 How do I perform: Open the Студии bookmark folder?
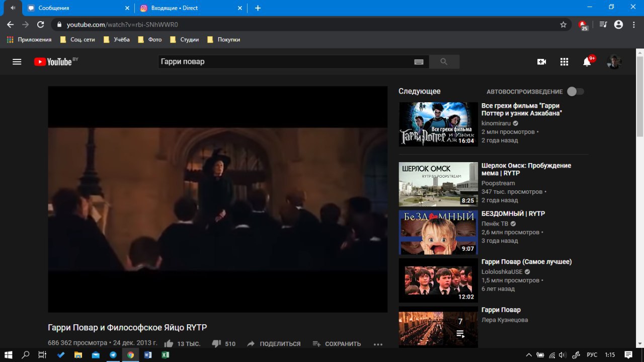184,39
